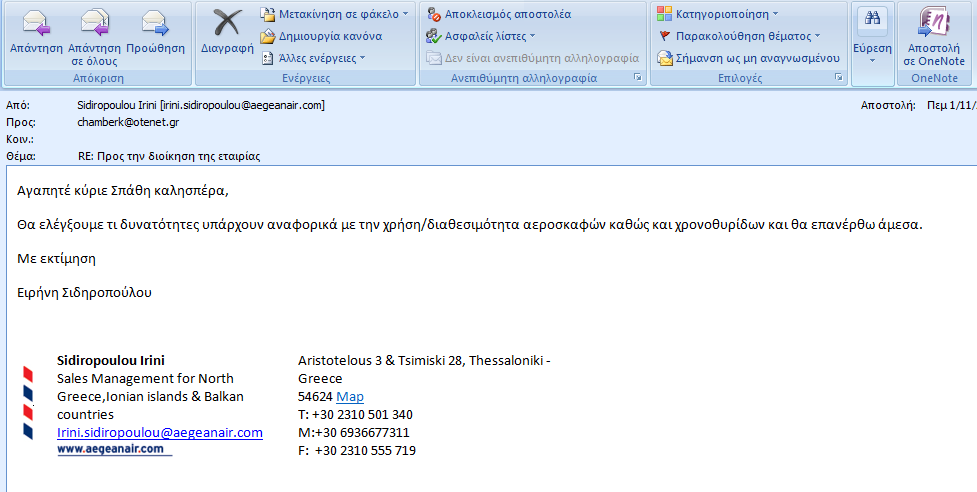Click address Aristotelous 3 & Tsimiski 28
This screenshot has height=492, width=977.
tap(380, 361)
